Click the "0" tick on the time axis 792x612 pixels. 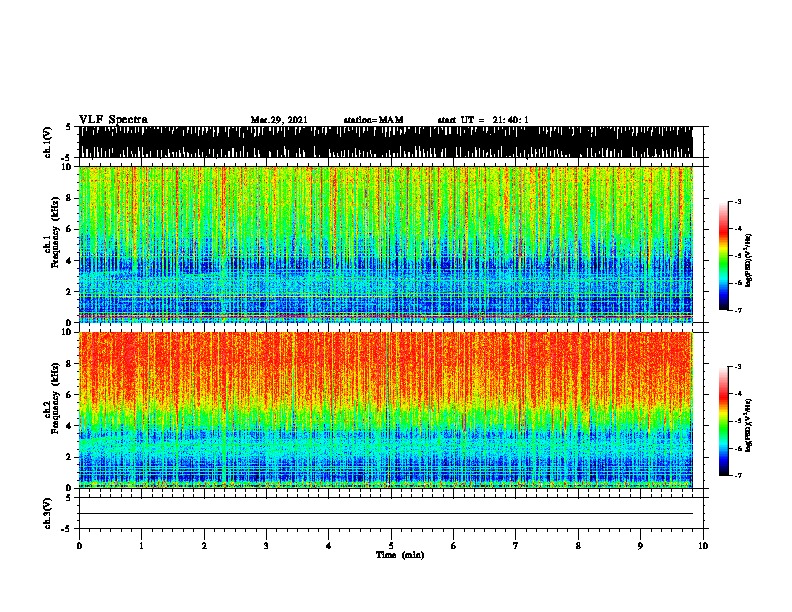[79, 546]
